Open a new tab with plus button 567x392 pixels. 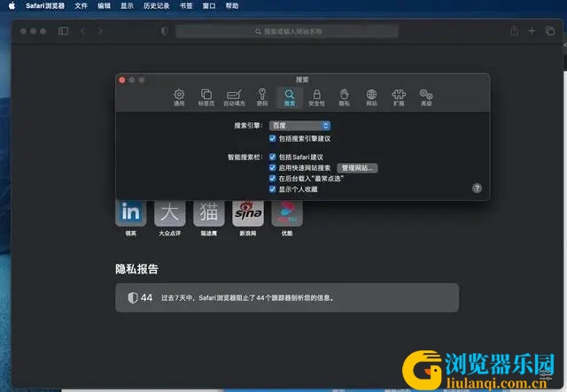tap(532, 31)
